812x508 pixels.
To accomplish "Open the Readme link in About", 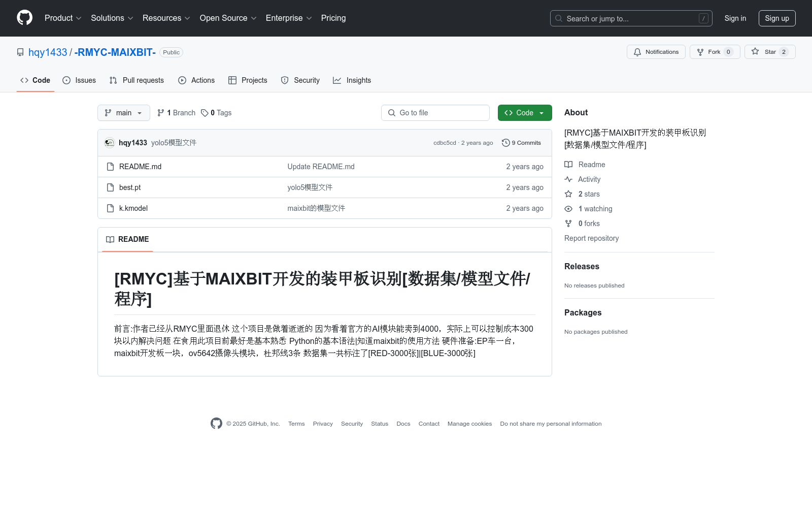I will (585, 165).
